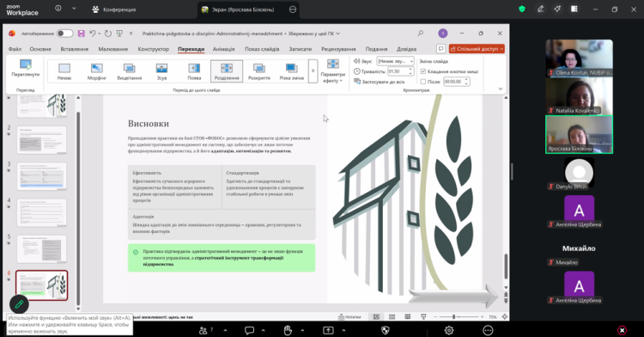Expand reactions options caret in Zoom

point(302,330)
